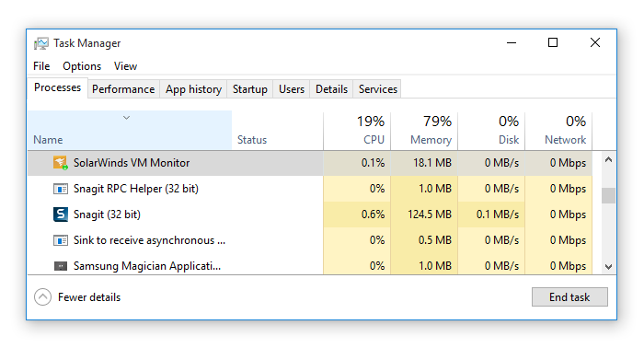Viewport: 644px width, 348px height.
Task: Select the SolarWinds VM Monitor row
Action: coord(310,163)
